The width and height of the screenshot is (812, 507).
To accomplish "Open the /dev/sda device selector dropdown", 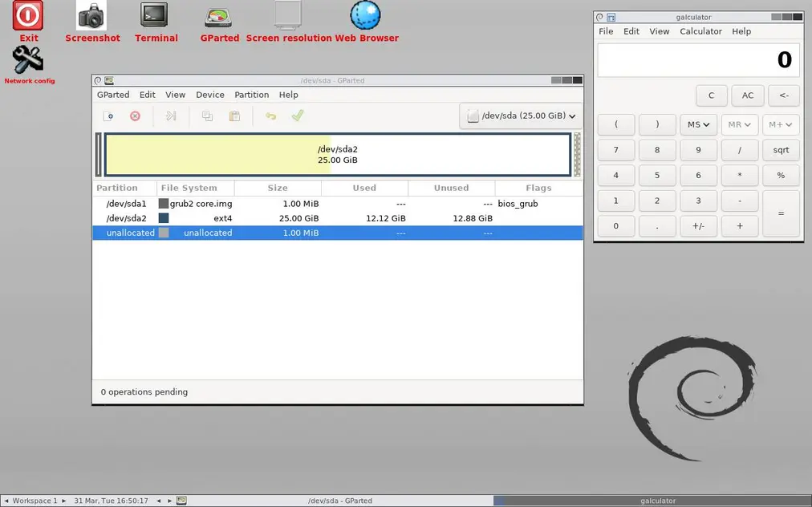I will tap(521, 116).
